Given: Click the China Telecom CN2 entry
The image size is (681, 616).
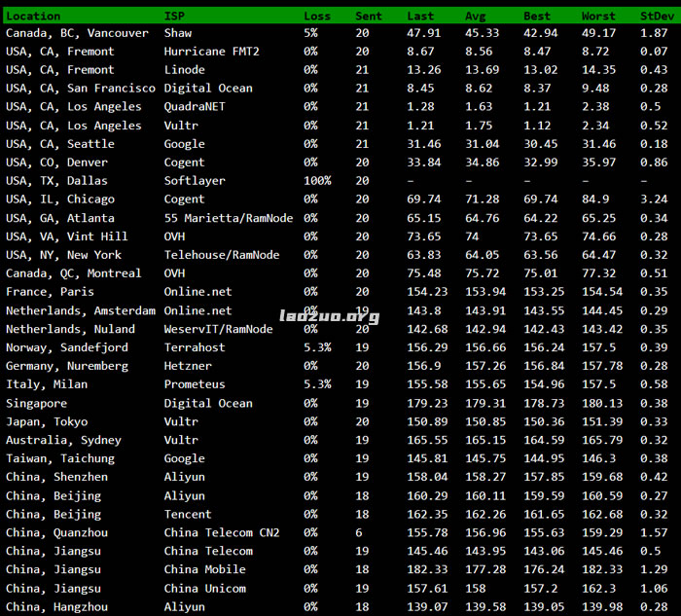Looking at the screenshot, I should (x=221, y=533).
